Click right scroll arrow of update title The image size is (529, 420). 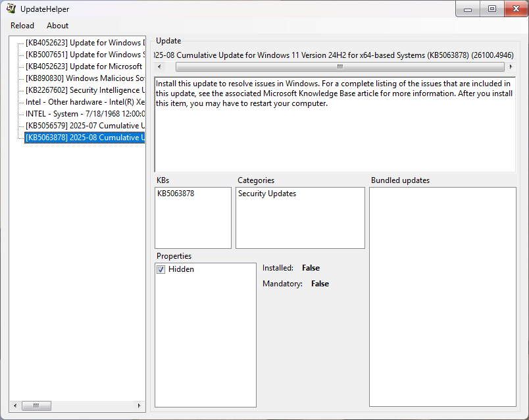point(511,66)
